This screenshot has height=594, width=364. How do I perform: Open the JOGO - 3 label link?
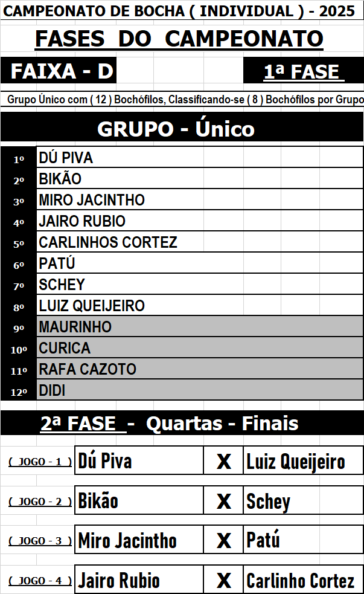click(x=40, y=541)
